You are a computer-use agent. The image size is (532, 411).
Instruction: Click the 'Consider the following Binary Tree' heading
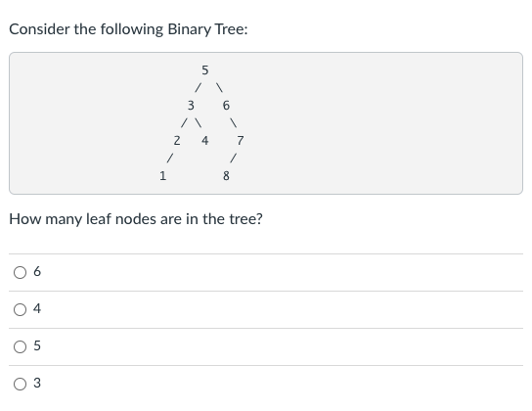[128, 29]
